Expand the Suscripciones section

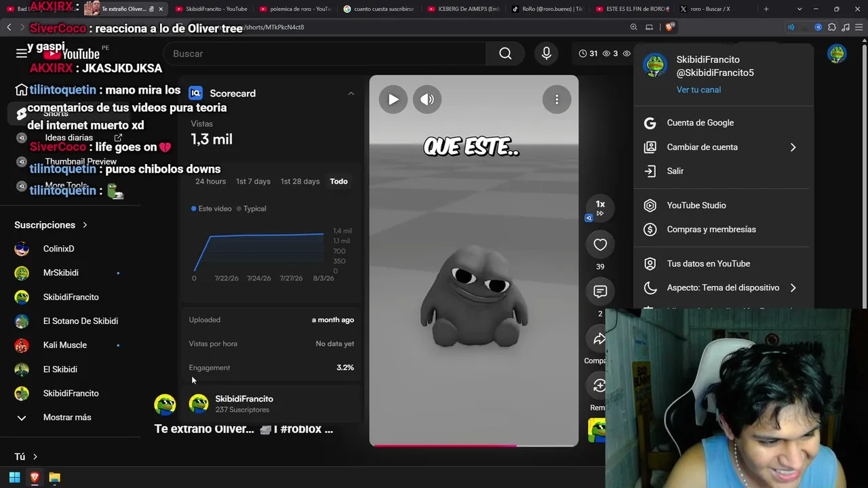coord(51,225)
